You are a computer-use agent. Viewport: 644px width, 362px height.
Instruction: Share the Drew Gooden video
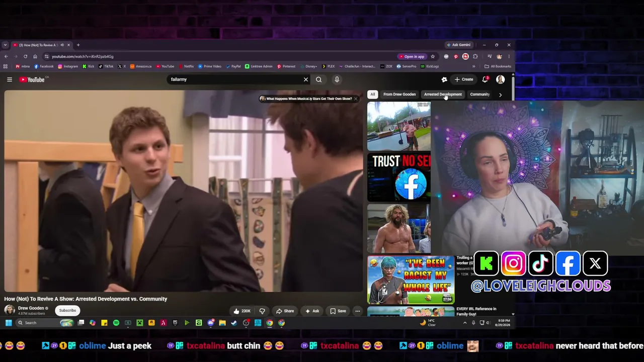pos(285,311)
